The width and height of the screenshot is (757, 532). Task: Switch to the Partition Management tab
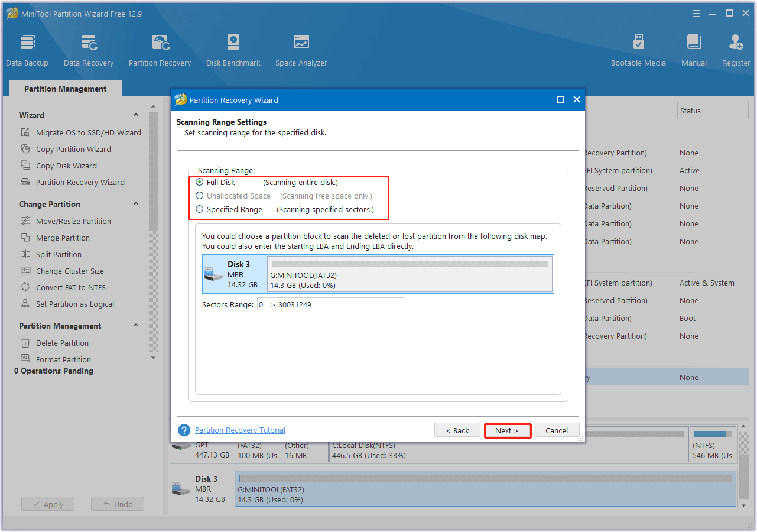click(65, 88)
